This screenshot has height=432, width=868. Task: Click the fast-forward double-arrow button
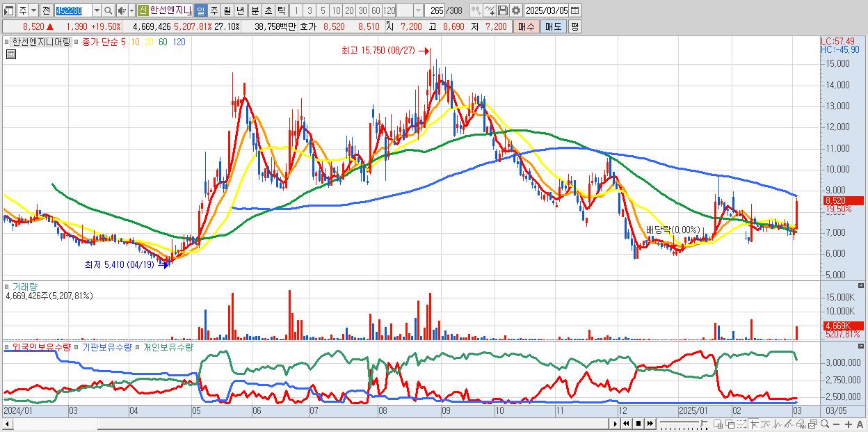pyautogui.click(x=650, y=424)
